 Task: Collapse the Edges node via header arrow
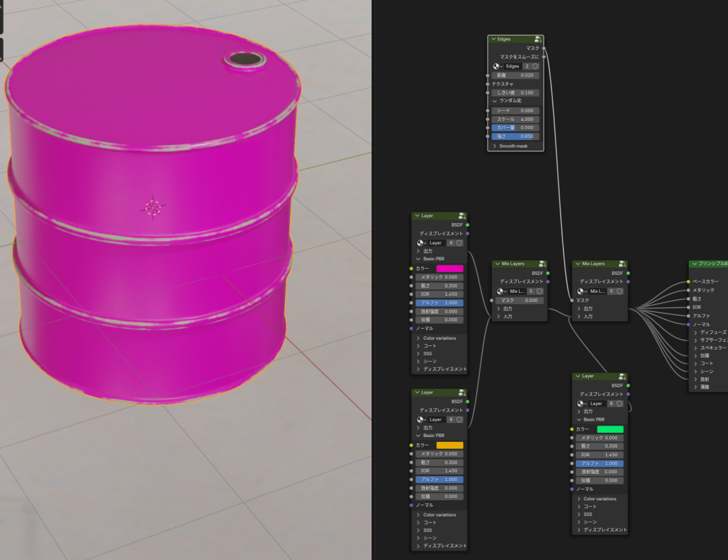click(x=493, y=39)
